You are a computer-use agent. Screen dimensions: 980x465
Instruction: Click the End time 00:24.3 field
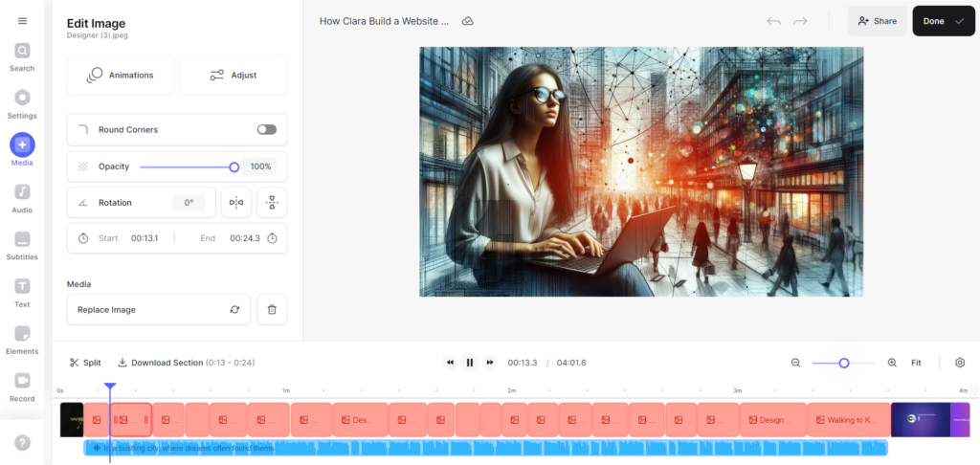(x=244, y=238)
